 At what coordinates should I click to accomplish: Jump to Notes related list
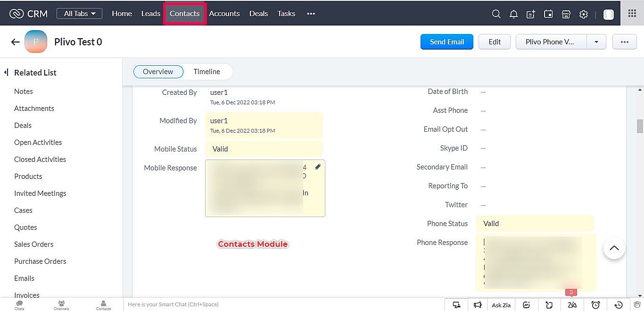[24, 92]
